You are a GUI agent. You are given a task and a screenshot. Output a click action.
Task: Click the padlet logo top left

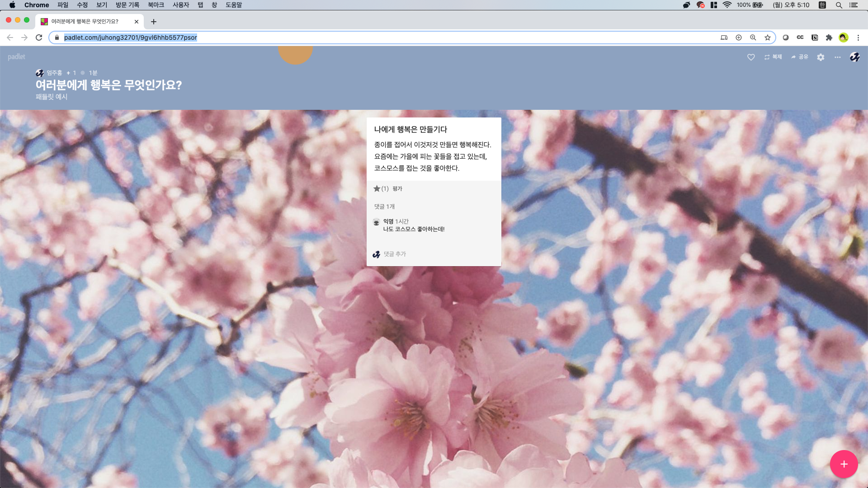tap(16, 56)
